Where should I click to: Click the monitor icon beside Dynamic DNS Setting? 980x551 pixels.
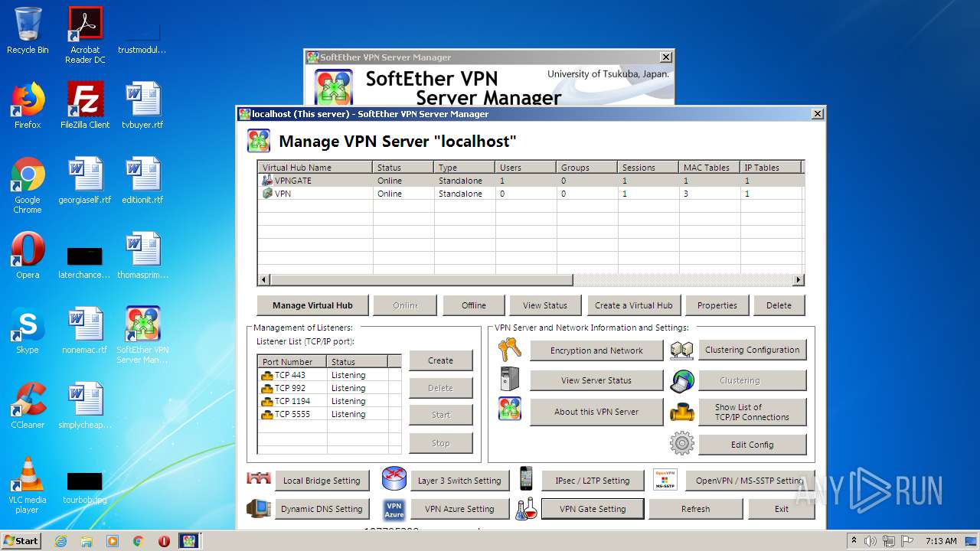(259, 509)
